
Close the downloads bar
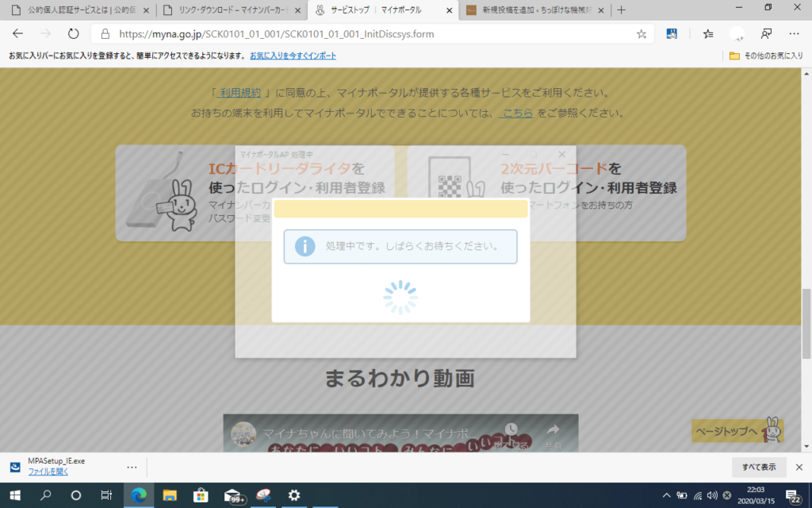pos(799,467)
